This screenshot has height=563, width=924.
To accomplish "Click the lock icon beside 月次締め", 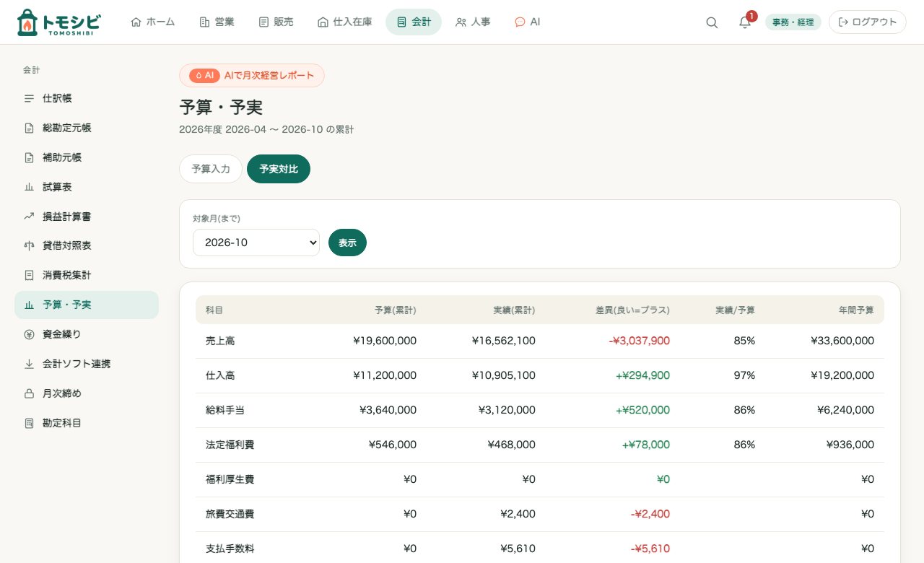I will point(29,394).
